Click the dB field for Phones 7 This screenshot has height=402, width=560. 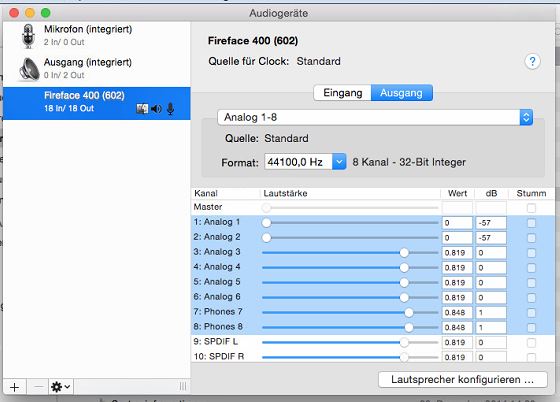(x=491, y=313)
